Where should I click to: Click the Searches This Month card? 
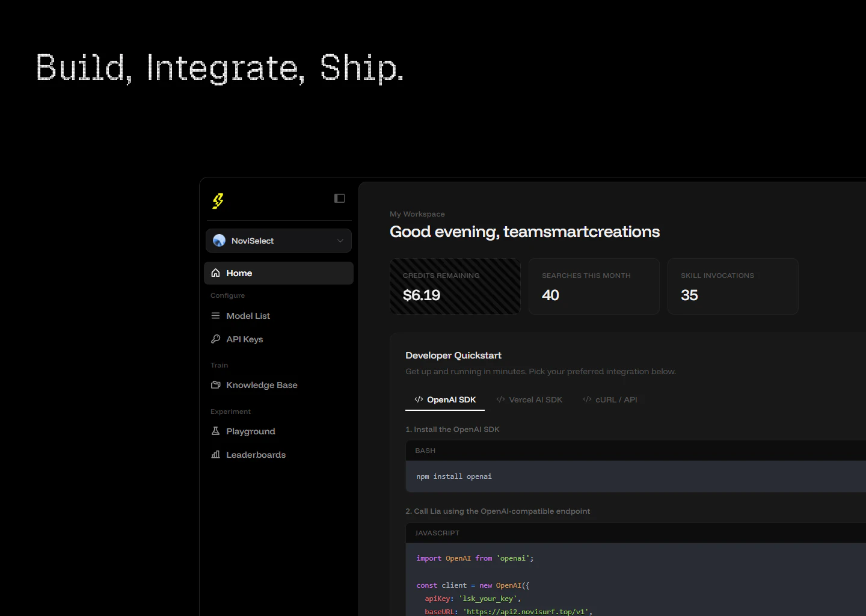click(594, 286)
